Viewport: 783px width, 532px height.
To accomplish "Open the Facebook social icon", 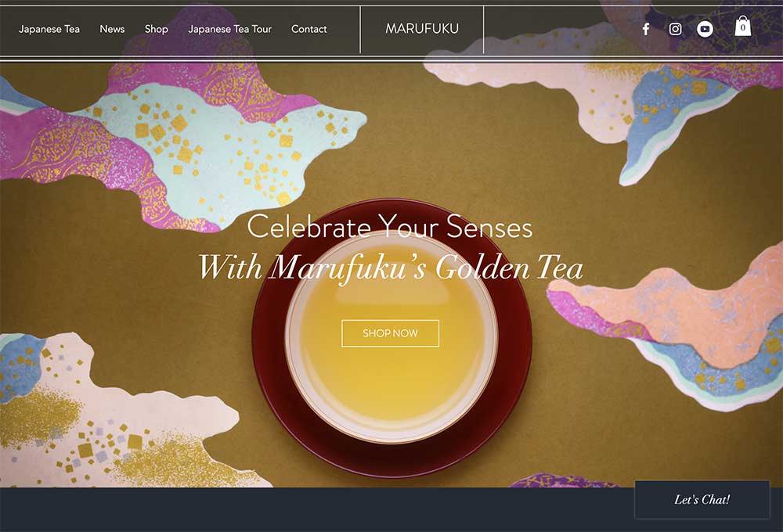I will (646, 29).
